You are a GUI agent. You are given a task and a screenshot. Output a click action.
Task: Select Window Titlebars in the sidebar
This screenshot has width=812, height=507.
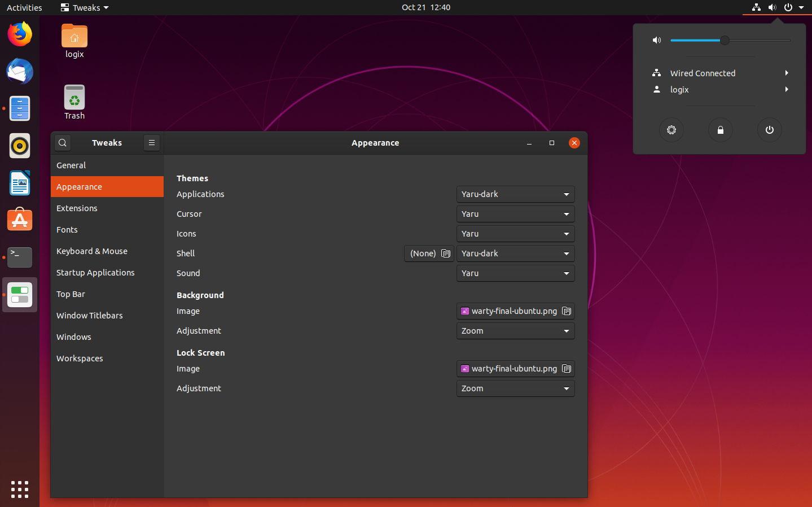pyautogui.click(x=90, y=316)
